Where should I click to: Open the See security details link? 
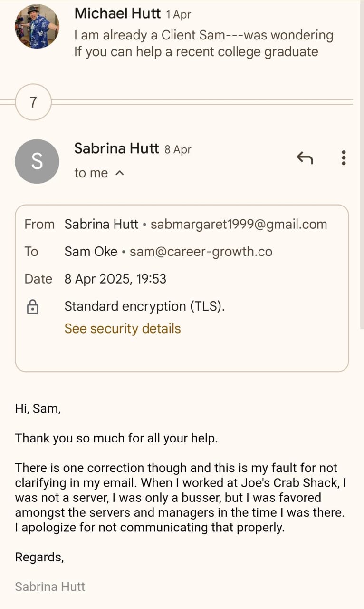(123, 329)
